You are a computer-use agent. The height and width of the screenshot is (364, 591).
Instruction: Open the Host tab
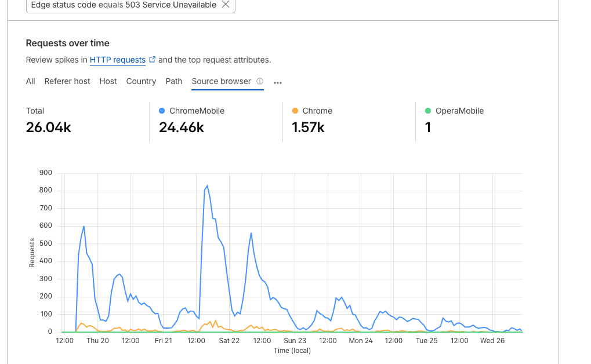pyautogui.click(x=108, y=82)
